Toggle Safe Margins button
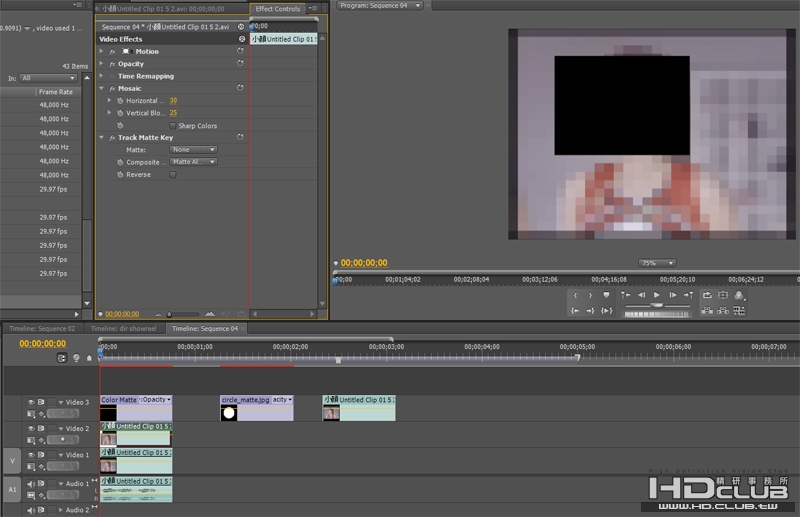Screen dimensions: 800x517 point(723,295)
